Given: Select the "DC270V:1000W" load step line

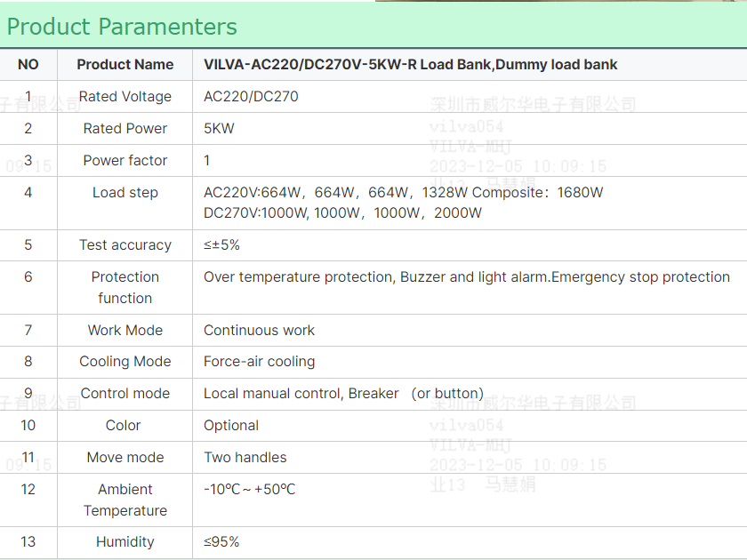Looking at the screenshot, I should point(342,212).
